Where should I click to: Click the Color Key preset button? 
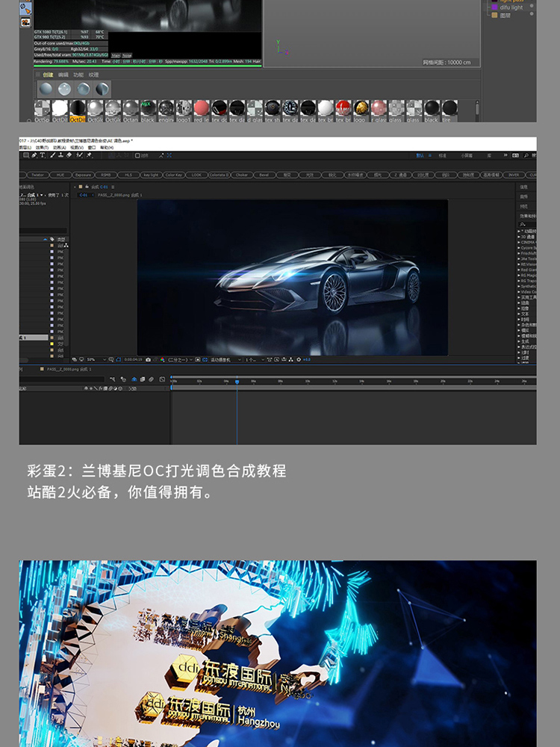click(x=174, y=175)
